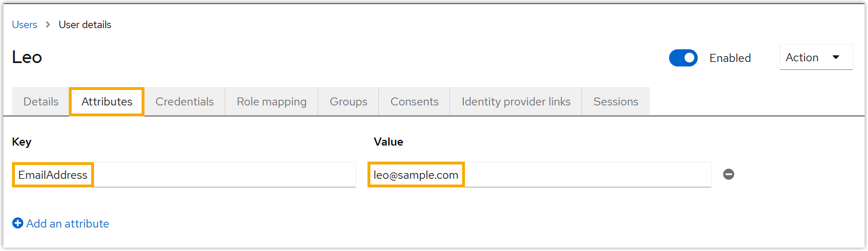Viewport: 868px width, 251px height.
Task: Click the User details breadcrumb text
Action: (85, 25)
